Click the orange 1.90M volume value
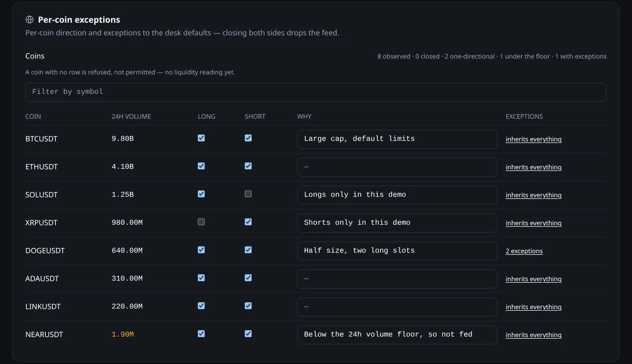 (123, 334)
